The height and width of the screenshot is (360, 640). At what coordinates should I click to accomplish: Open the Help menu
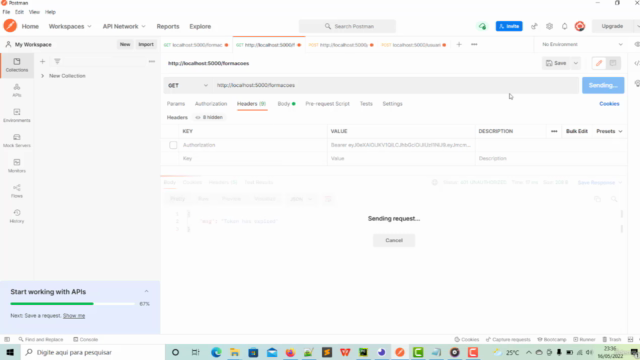50,12
